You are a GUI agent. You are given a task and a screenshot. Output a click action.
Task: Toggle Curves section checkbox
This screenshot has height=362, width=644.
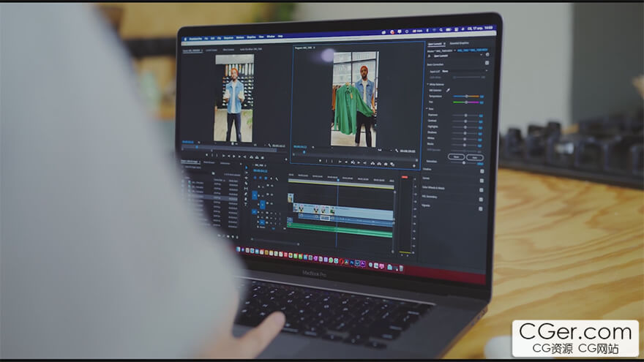pyautogui.click(x=482, y=181)
